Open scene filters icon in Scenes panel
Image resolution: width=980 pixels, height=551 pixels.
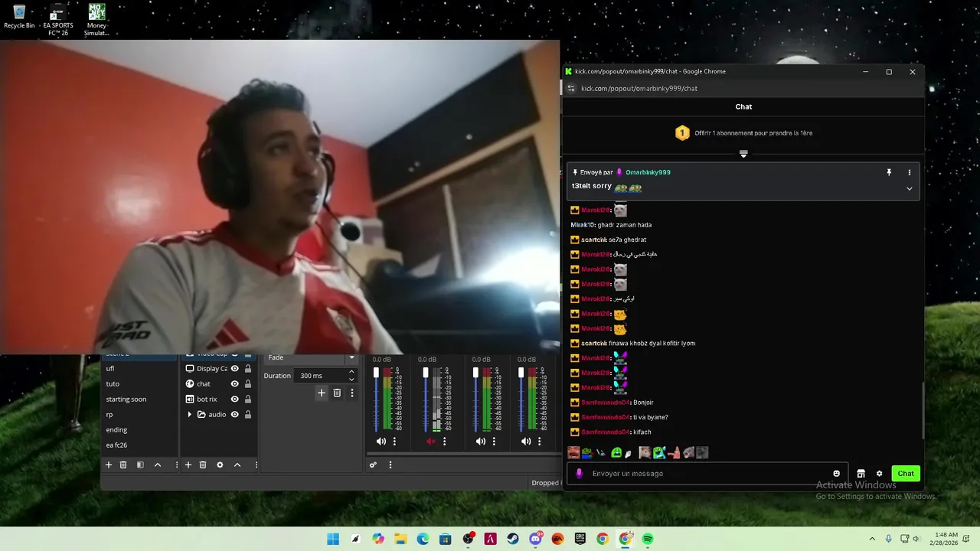point(140,465)
